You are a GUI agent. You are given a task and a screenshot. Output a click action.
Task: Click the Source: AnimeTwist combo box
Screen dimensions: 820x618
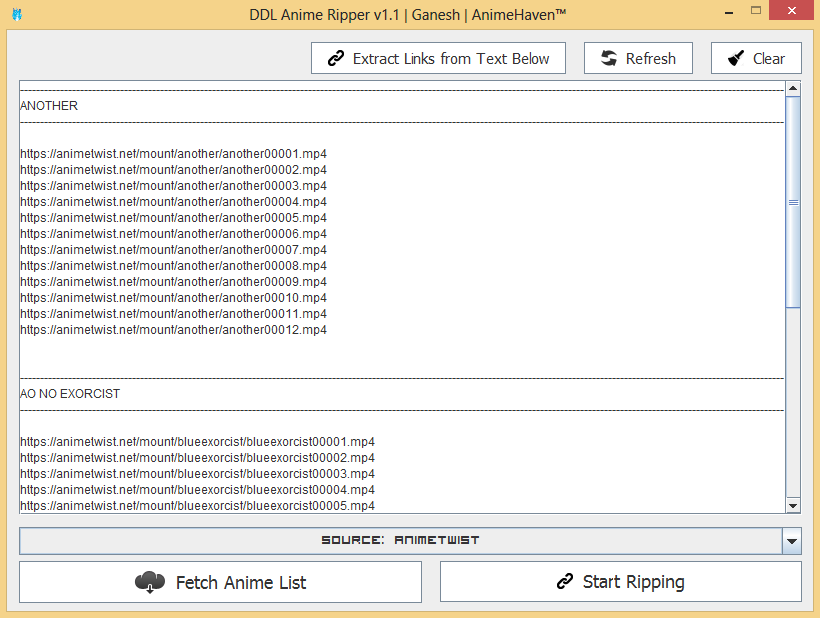(410, 541)
